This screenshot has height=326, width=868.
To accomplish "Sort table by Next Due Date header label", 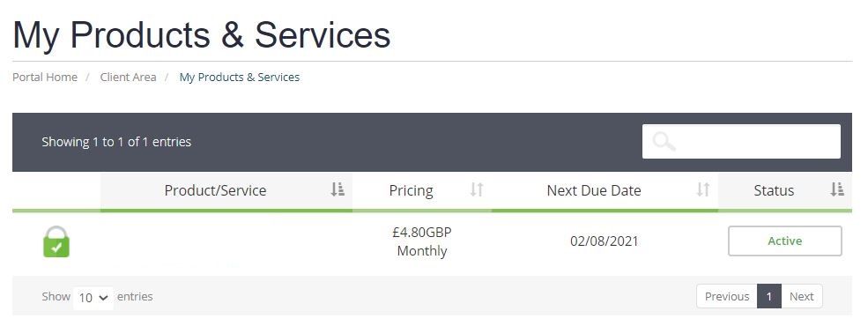I will coord(594,190).
